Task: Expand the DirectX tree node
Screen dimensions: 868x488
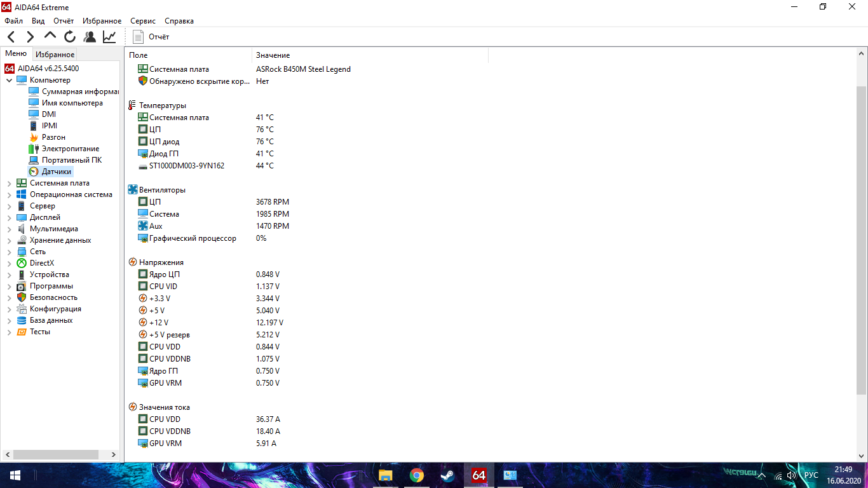Action: [x=9, y=263]
